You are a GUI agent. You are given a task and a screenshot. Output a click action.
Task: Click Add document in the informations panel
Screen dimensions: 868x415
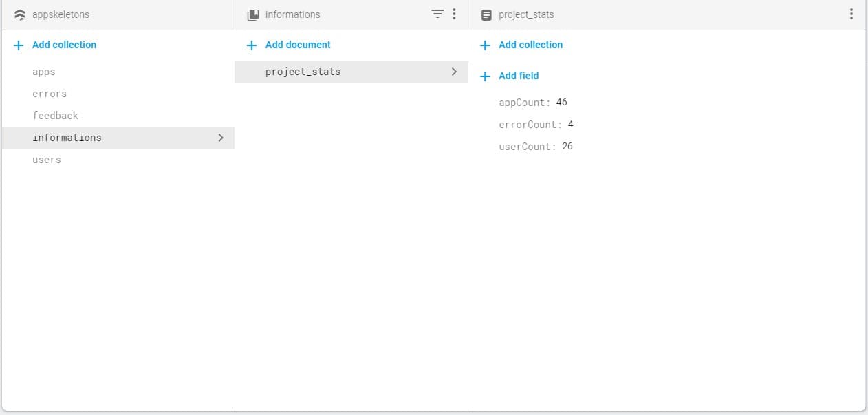point(298,45)
